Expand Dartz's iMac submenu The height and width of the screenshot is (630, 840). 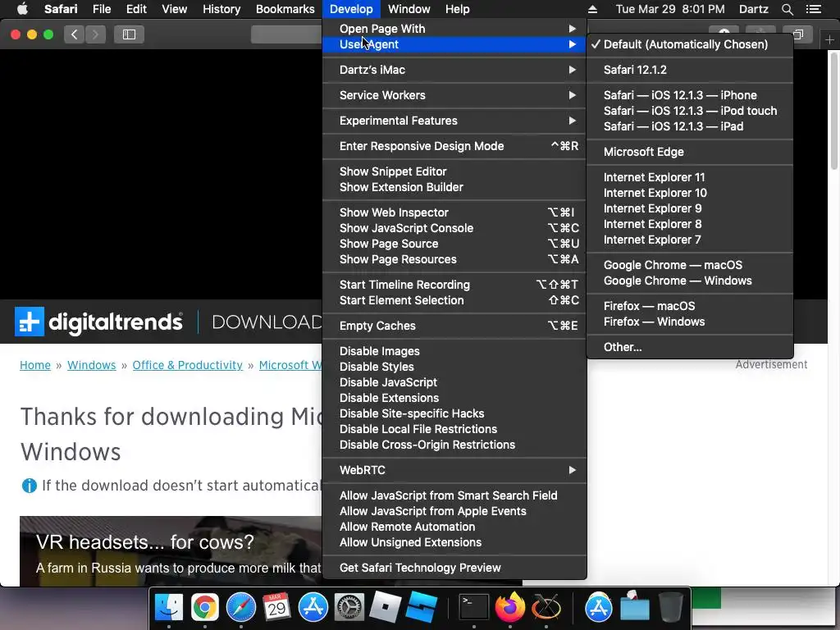(454, 70)
